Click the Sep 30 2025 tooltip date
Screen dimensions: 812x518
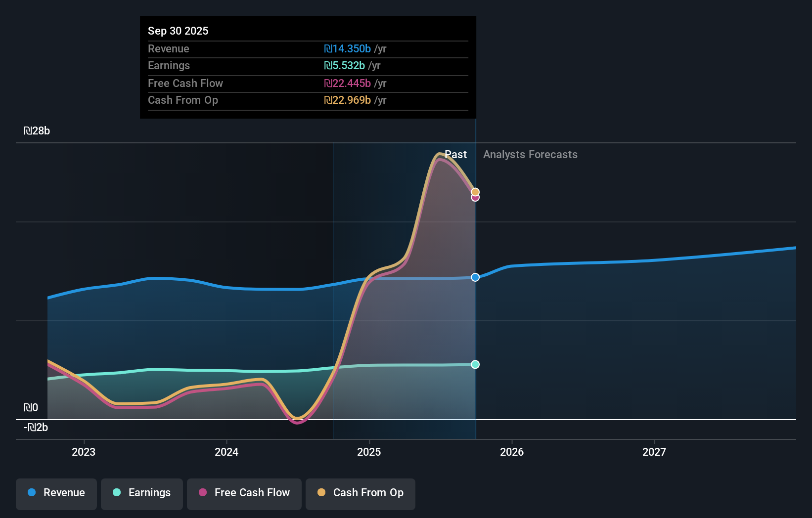[178, 31]
